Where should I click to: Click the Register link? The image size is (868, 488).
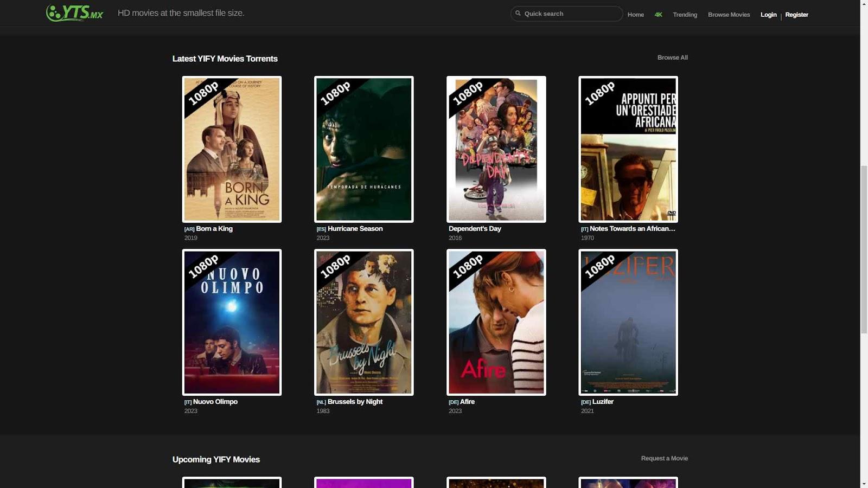click(796, 15)
